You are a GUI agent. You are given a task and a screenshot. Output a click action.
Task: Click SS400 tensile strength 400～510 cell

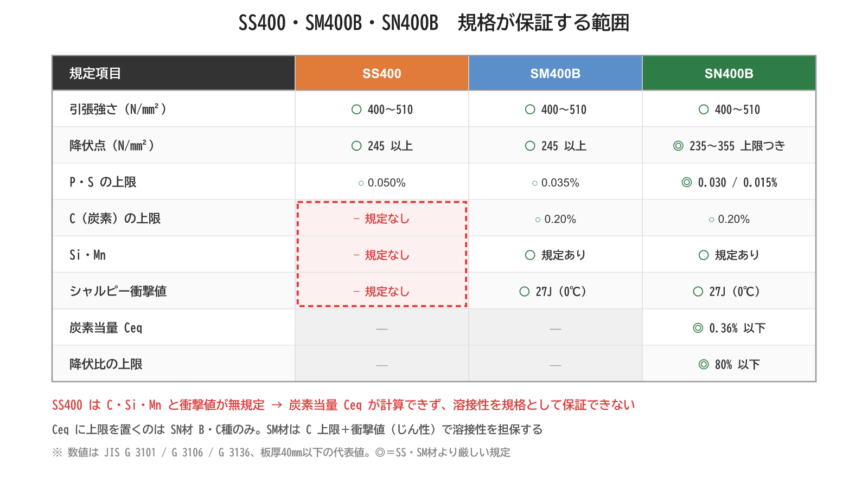[x=382, y=109]
